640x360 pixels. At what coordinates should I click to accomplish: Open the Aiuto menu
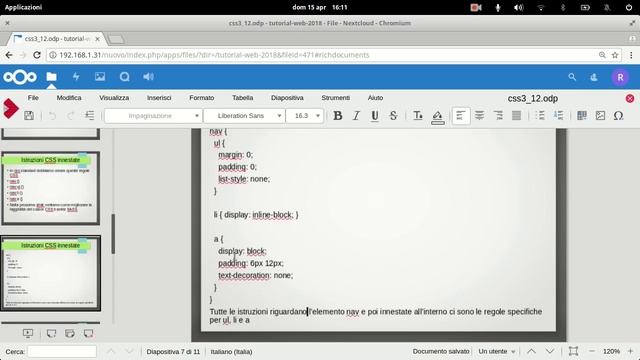click(375, 98)
